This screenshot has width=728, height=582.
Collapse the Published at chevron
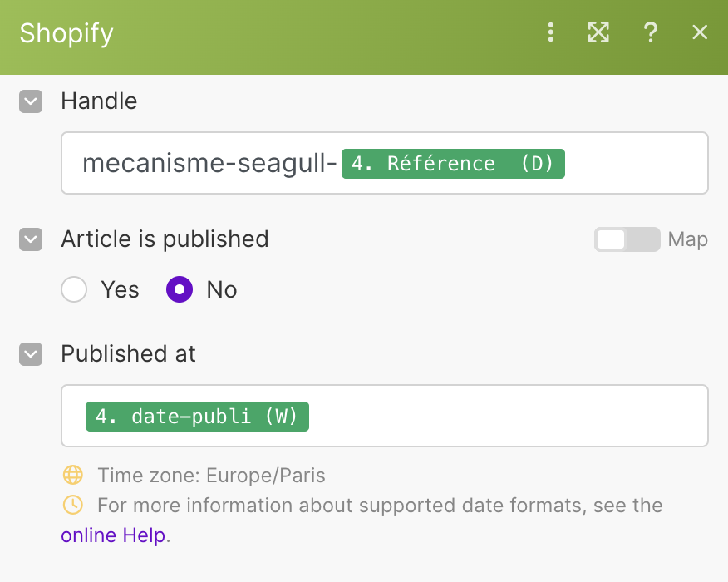(31, 354)
